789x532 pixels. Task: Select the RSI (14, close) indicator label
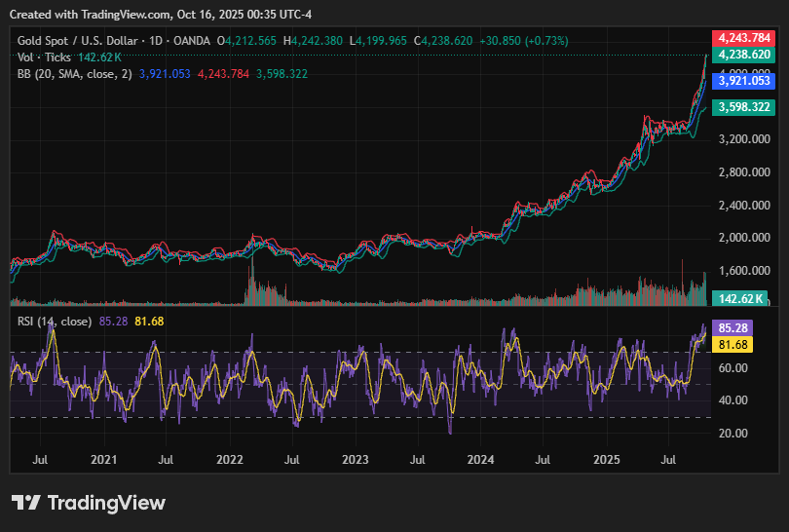(55, 321)
